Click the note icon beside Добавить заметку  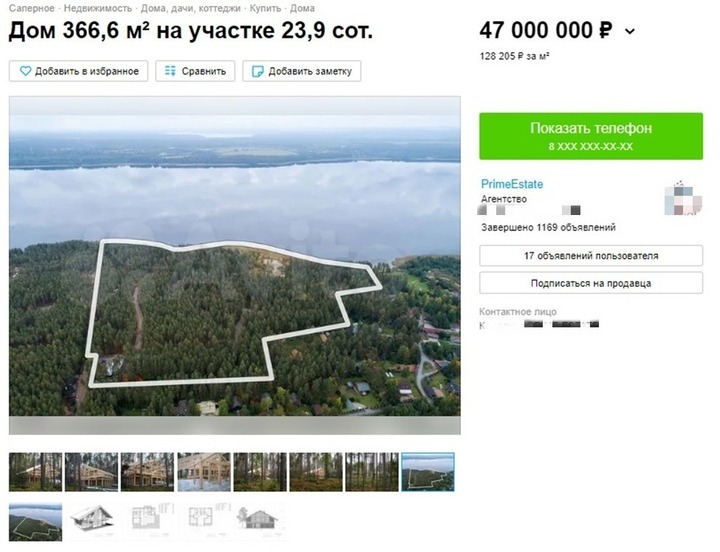click(x=258, y=71)
